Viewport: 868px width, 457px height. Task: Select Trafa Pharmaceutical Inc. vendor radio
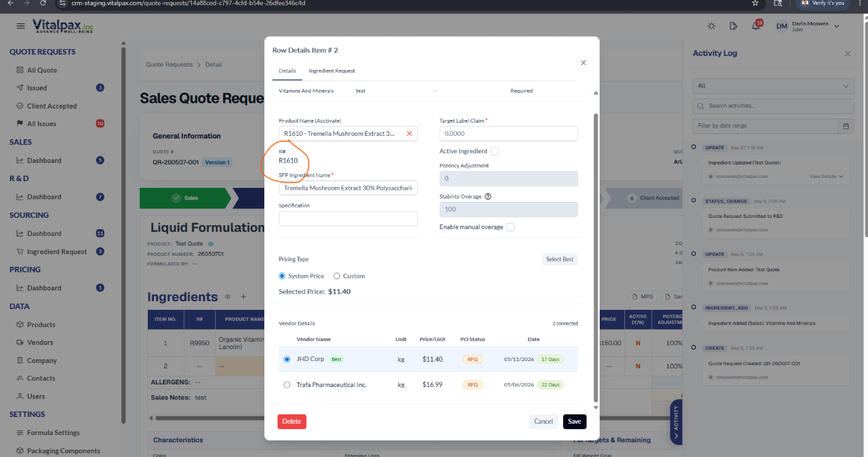click(x=287, y=385)
